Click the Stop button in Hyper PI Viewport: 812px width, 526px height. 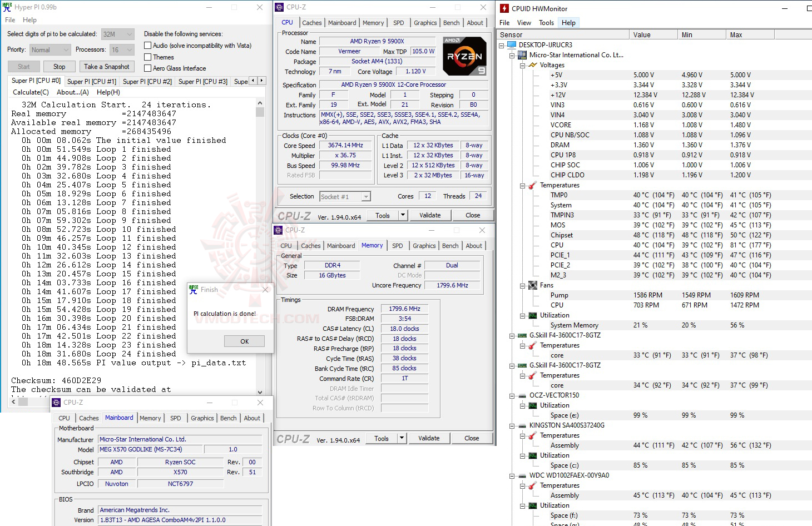tap(60, 67)
